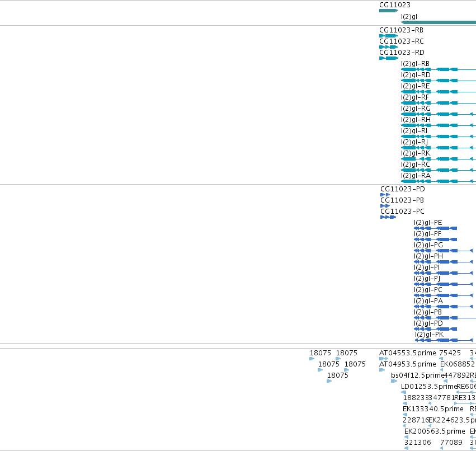This screenshot has height=451, width=476.
Task: Select transcript l(2)gl-RH
Action: click(439, 125)
